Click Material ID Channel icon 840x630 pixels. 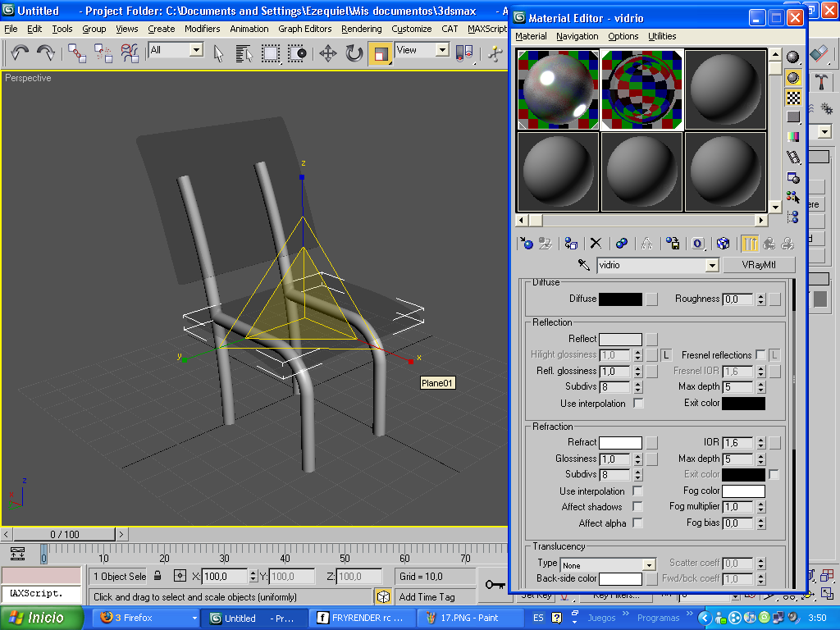pyautogui.click(x=697, y=244)
